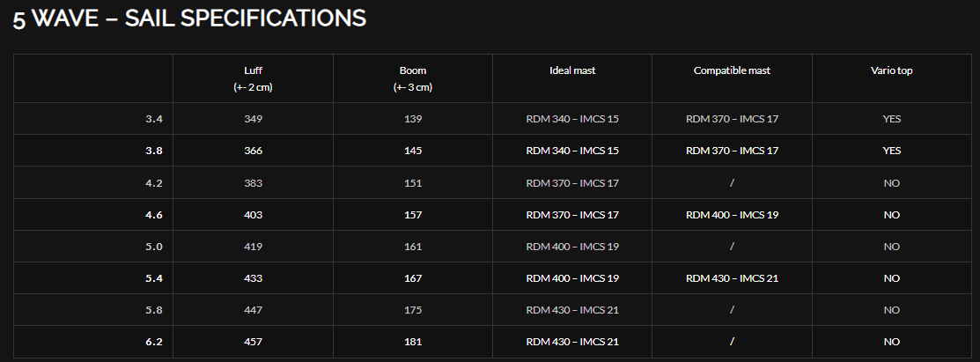Click the Ideal mast column header

coord(572,70)
